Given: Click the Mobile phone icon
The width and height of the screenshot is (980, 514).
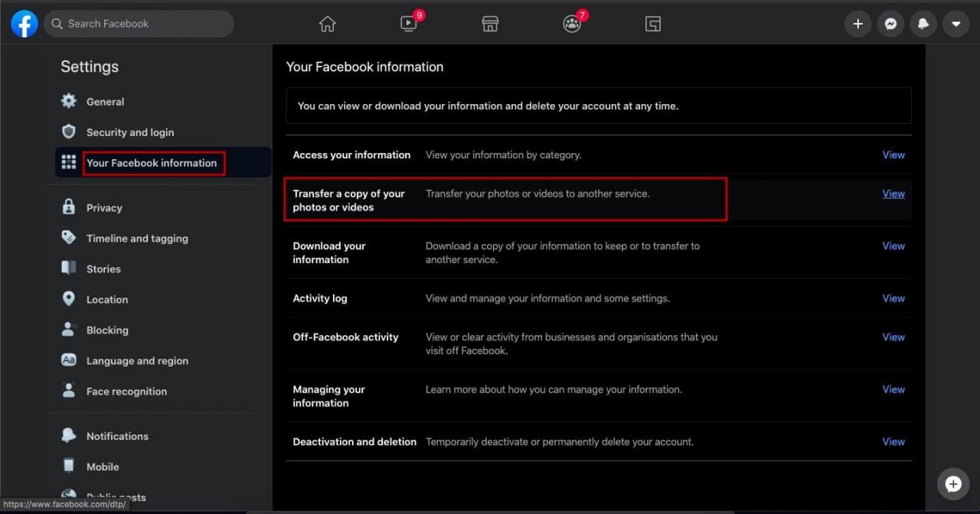Looking at the screenshot, I should click(69, 466).
